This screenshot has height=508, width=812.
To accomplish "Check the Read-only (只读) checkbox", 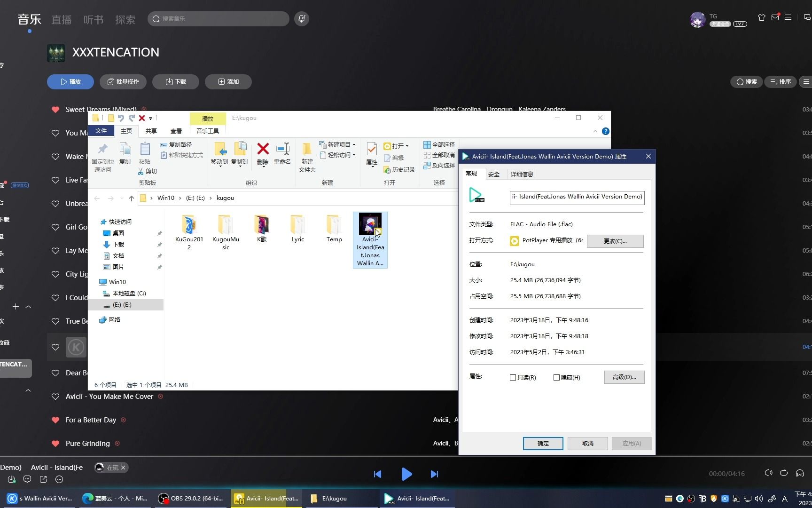I will click(513, 378).
